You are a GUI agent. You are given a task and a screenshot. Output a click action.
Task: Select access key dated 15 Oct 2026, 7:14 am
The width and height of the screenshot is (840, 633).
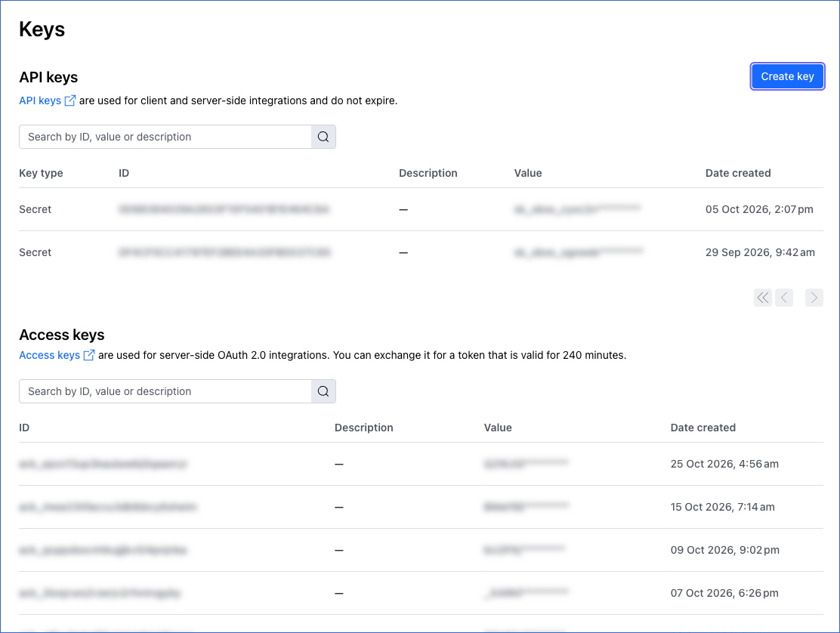[421, 507]
